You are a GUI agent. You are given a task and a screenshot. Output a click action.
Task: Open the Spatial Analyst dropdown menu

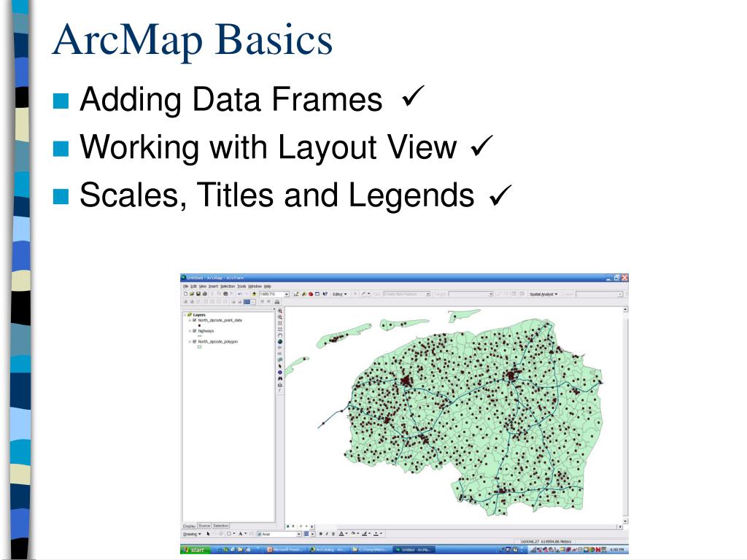pyautogui.click(x=543, y=294)
